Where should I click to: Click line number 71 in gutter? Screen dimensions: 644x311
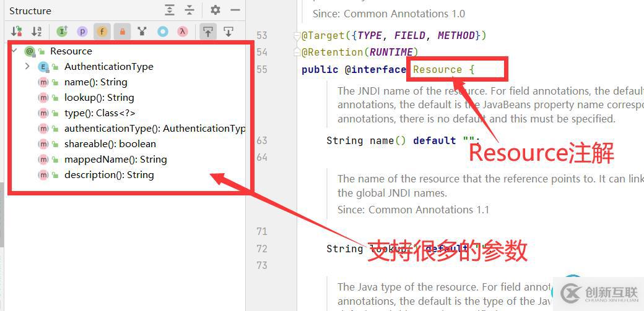tap(261, 231)
